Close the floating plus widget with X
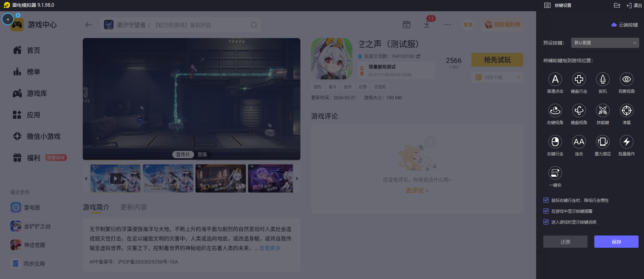644x279 pixels. (18, 15)
